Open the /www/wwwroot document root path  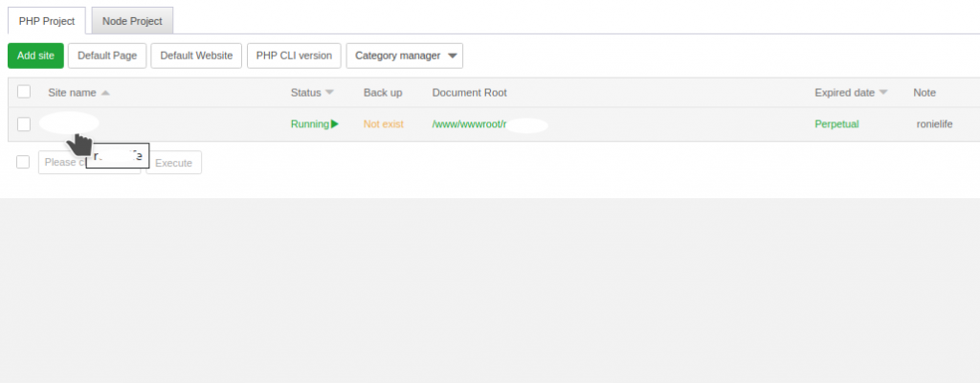(x=469, y=124)
